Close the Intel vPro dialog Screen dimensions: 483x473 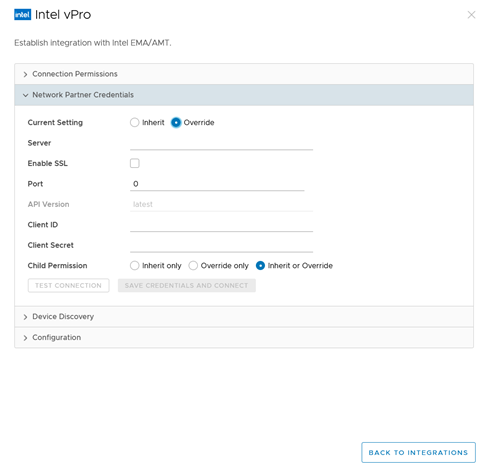(471, 15)
